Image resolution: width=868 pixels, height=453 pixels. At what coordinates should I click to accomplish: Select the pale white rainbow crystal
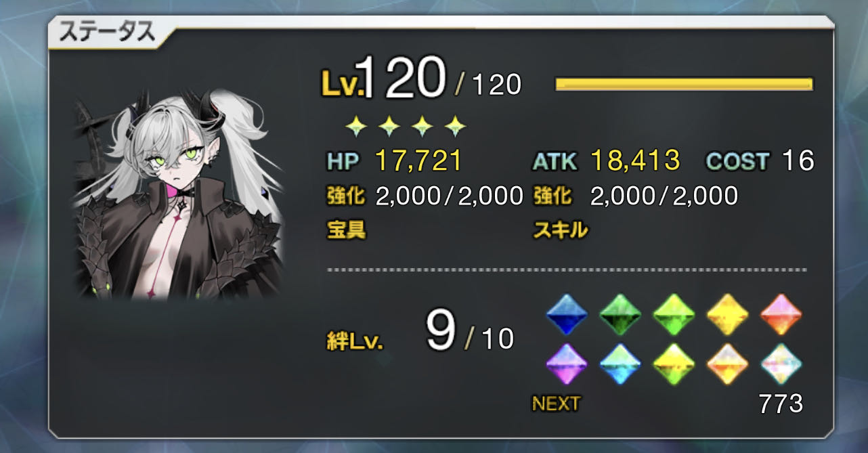pos(781,364)
